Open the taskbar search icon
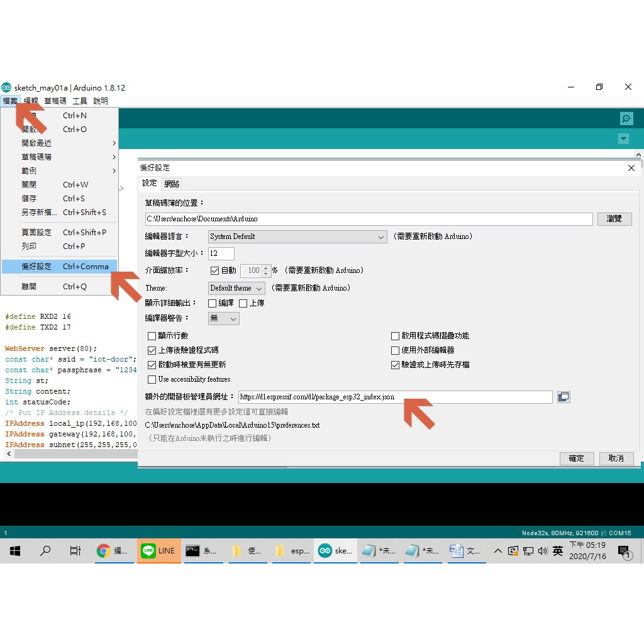The height and width of the screenshot is (644, 644). pyautogui.click(x=45, y=551)
